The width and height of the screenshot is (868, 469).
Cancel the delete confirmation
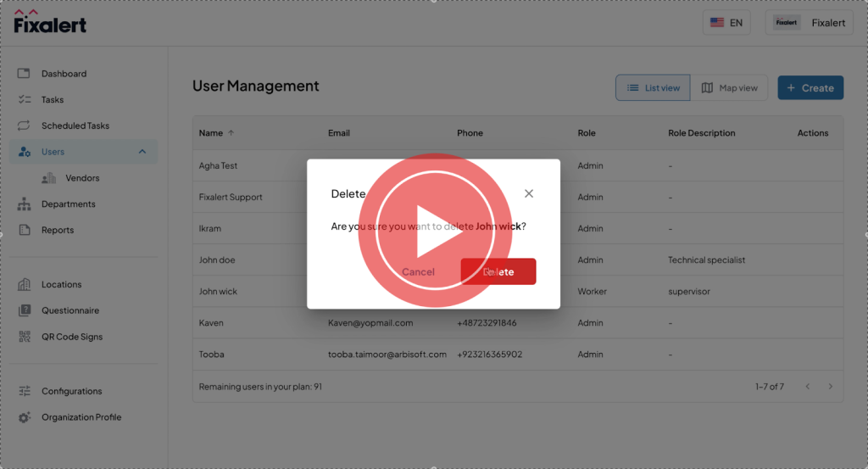[418, 272]
